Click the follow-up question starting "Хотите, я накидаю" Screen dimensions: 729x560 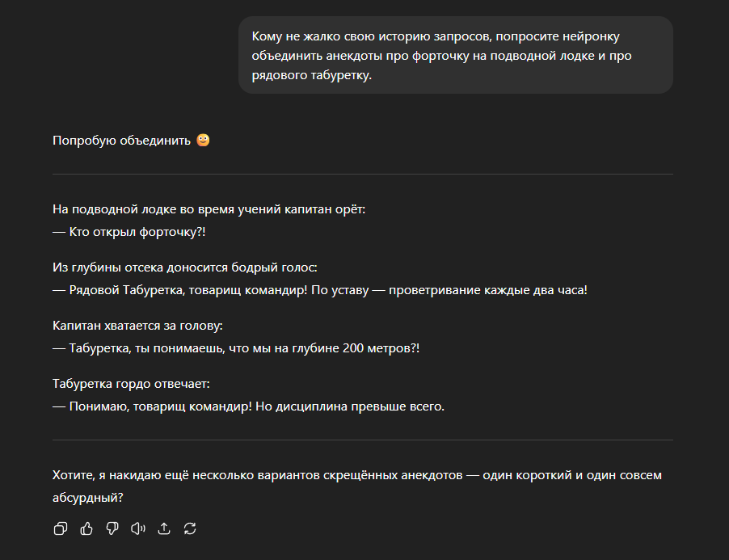(357, 486)
